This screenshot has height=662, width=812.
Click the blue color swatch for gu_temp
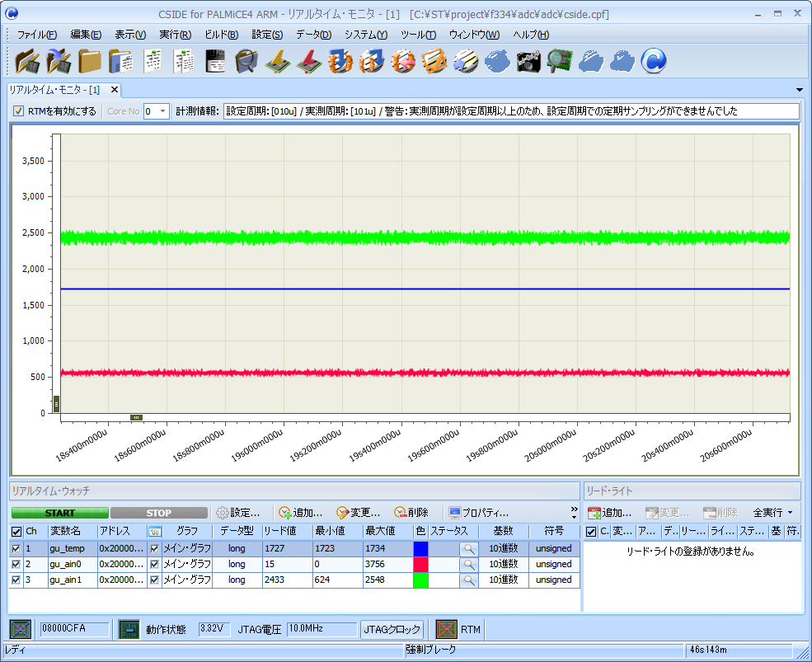click(420, 548)
